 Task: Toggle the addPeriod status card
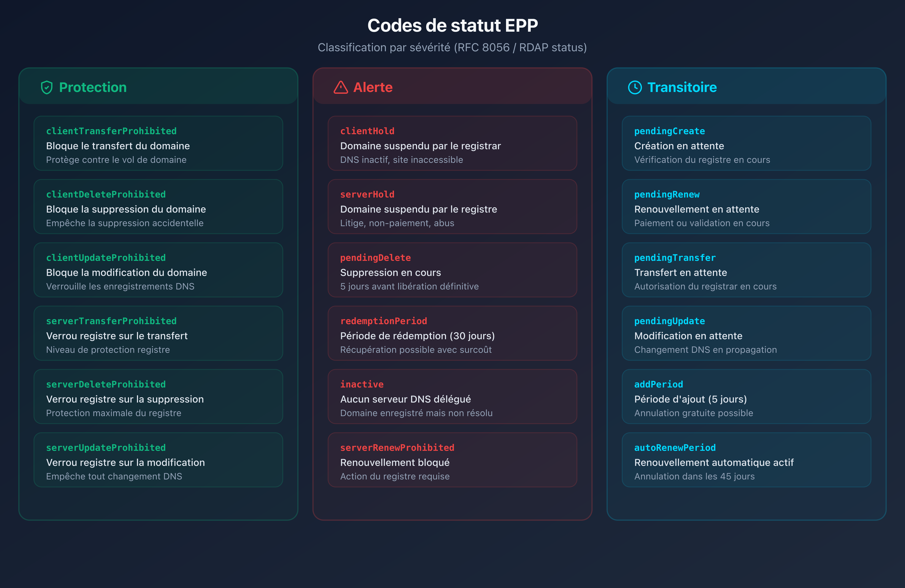[x=746, y=397]
